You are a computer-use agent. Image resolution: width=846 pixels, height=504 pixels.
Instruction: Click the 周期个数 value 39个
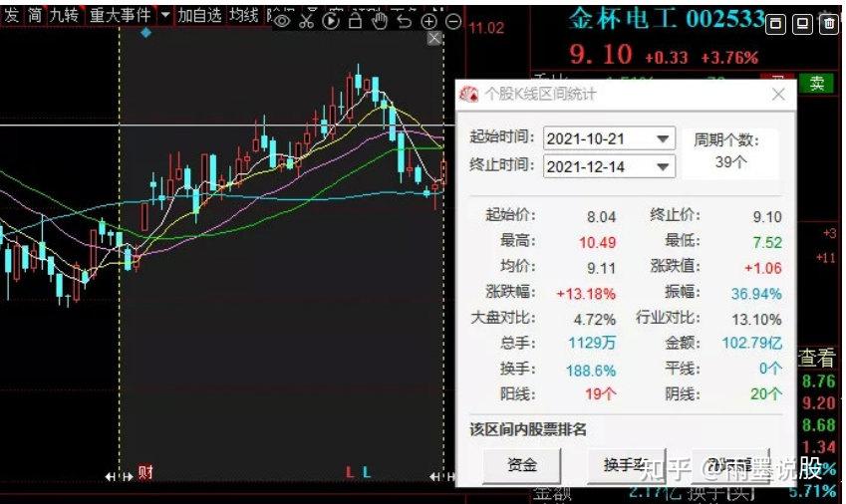[731, 161]
